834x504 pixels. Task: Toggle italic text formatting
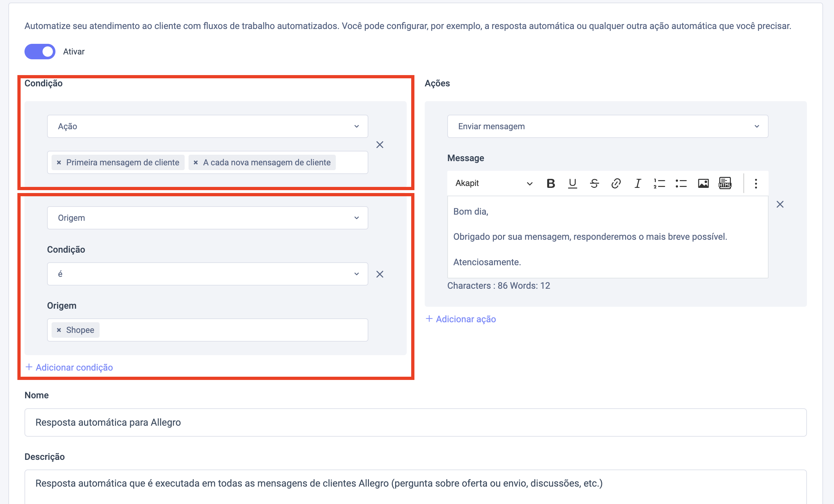click(x=638, y=183)
